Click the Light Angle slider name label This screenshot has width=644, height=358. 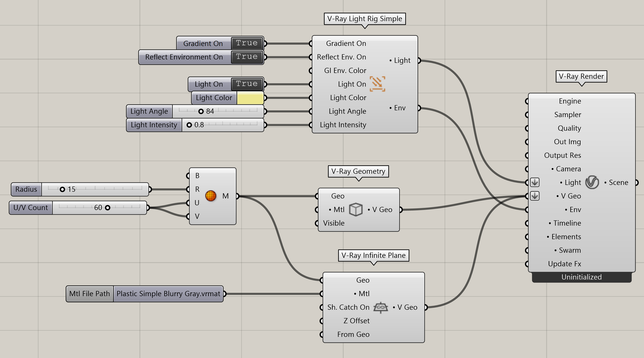149,111
